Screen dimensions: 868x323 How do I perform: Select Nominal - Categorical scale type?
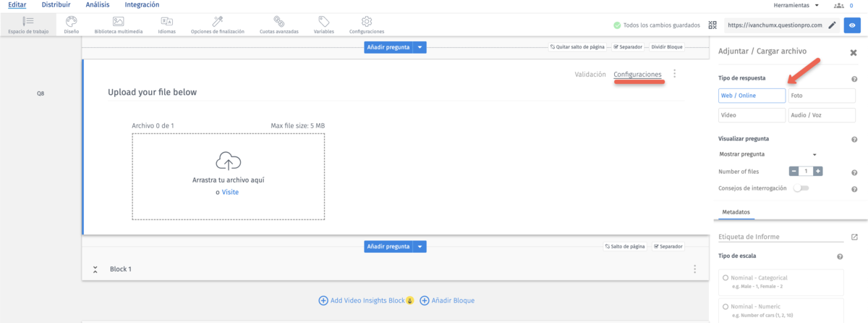pyautogui.click(x=726, y=277)
